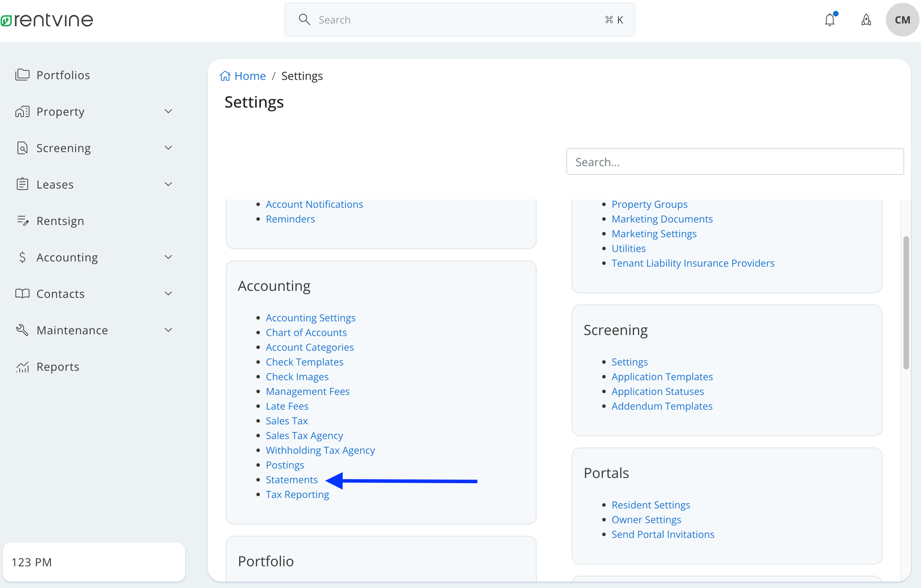Expand the Property sidebar chevron
The height and width of the screenshot is (588, 921).
pos(168,111)
